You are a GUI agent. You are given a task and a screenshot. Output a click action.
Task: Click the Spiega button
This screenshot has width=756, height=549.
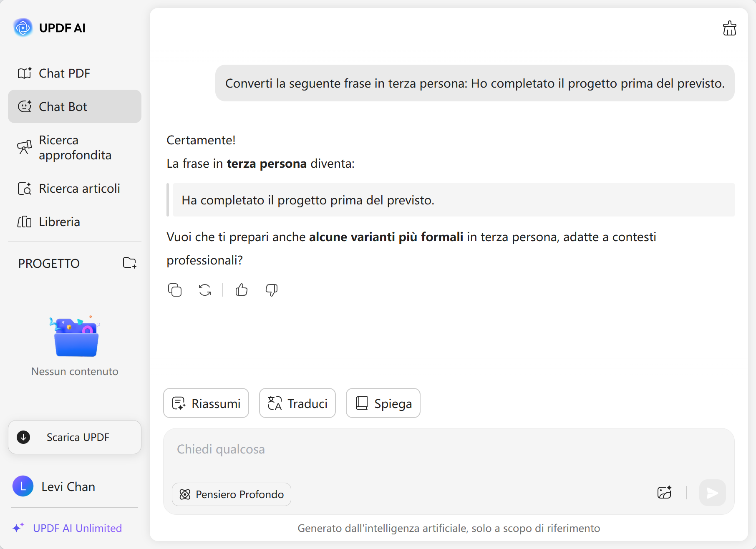tap(383, 403)
